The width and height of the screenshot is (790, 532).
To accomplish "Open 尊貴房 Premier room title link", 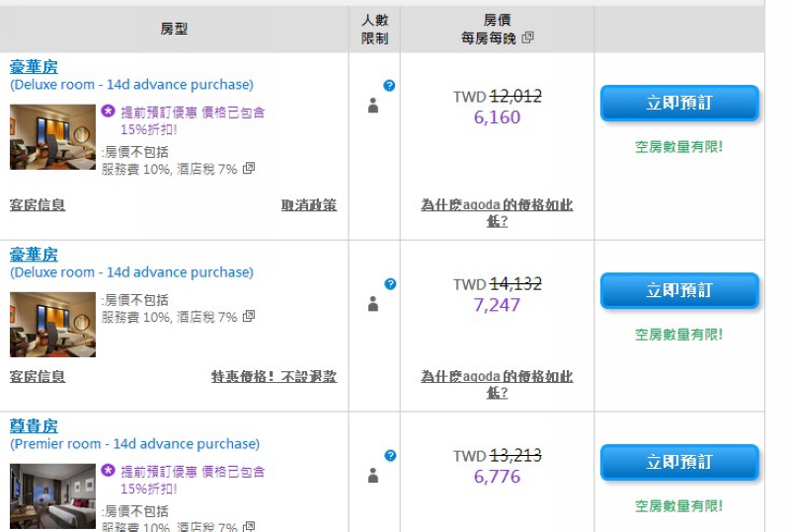I will pos(34,426).
